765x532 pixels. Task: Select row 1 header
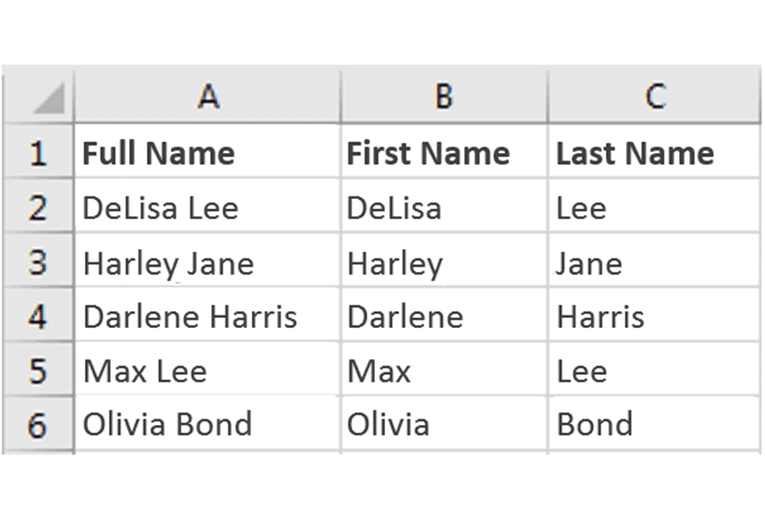click(x=38, y=151)
